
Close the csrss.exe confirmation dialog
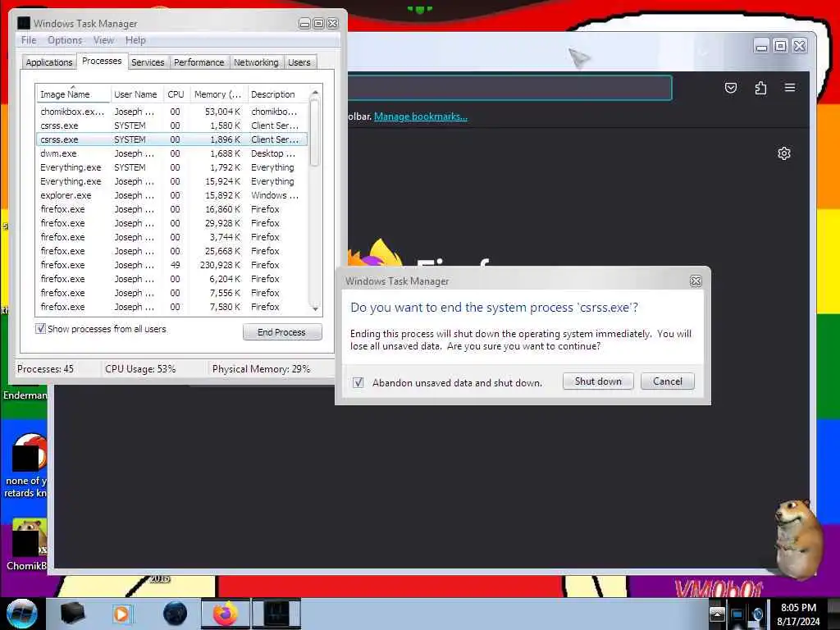(x=696, y=281)
